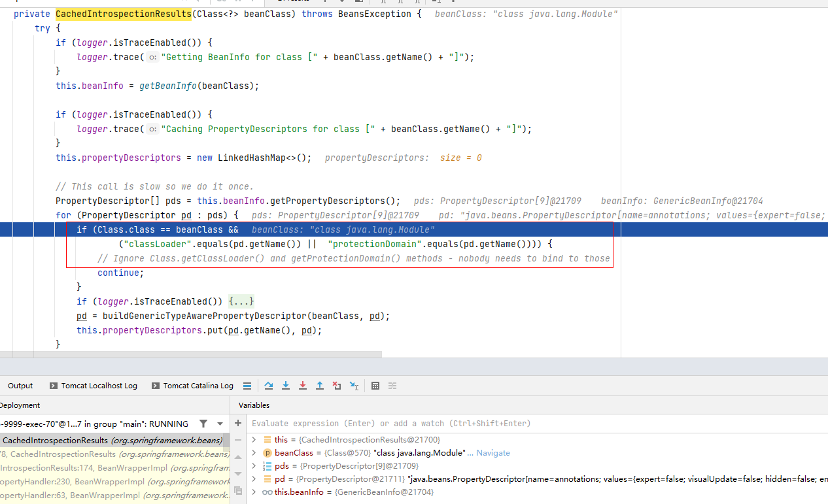Select the running exec-70 thread combo box
Viewport: 828px width, 504px height.
click(114, 424)
